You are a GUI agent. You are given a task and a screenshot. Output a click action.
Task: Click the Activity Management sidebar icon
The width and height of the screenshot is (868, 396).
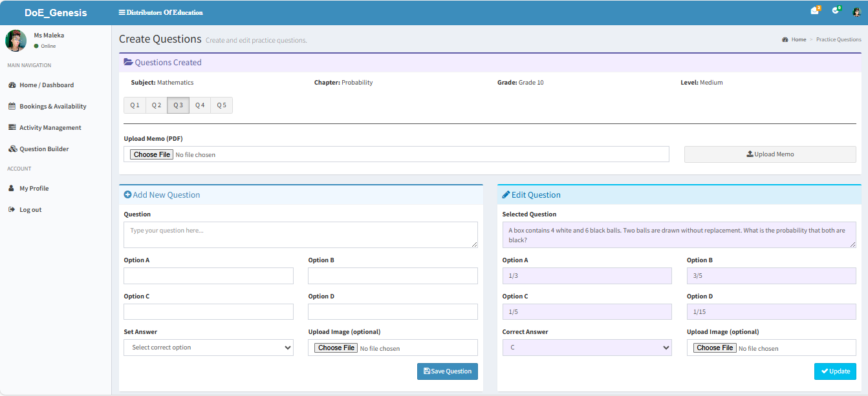click(12, 128)
